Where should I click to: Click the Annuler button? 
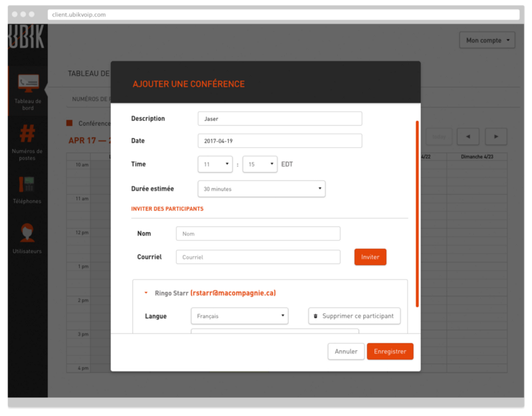[346, 351]
